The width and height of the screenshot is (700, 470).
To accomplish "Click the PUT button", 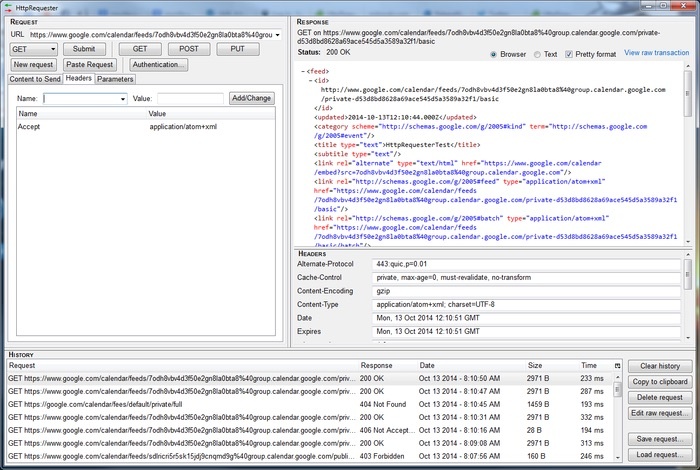I will tap(238, 49).
